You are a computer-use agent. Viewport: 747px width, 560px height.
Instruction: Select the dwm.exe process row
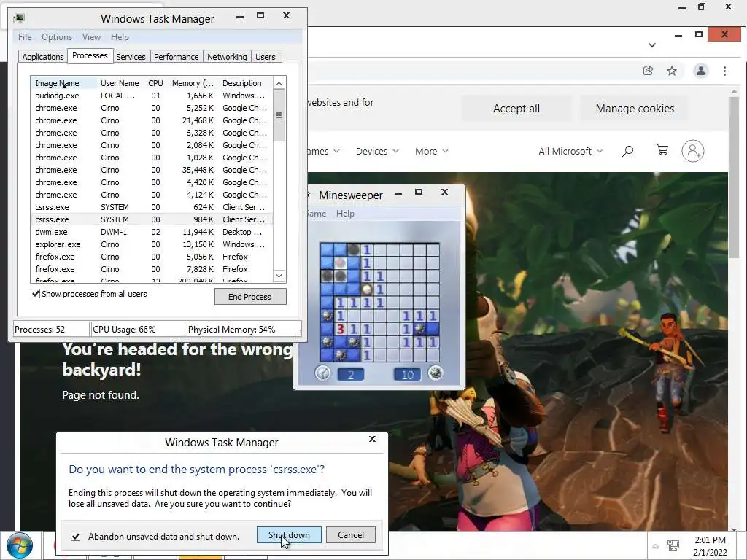(x=152, y=232)
